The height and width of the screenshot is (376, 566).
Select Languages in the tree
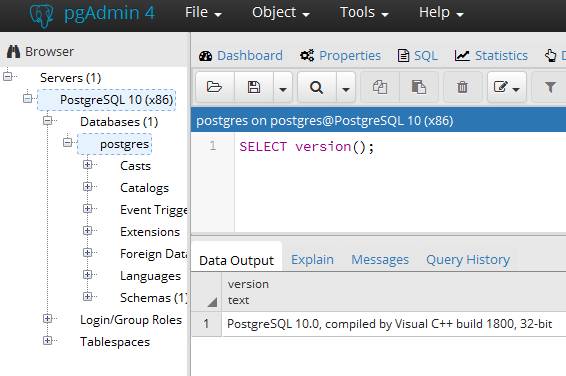(150, 276)
